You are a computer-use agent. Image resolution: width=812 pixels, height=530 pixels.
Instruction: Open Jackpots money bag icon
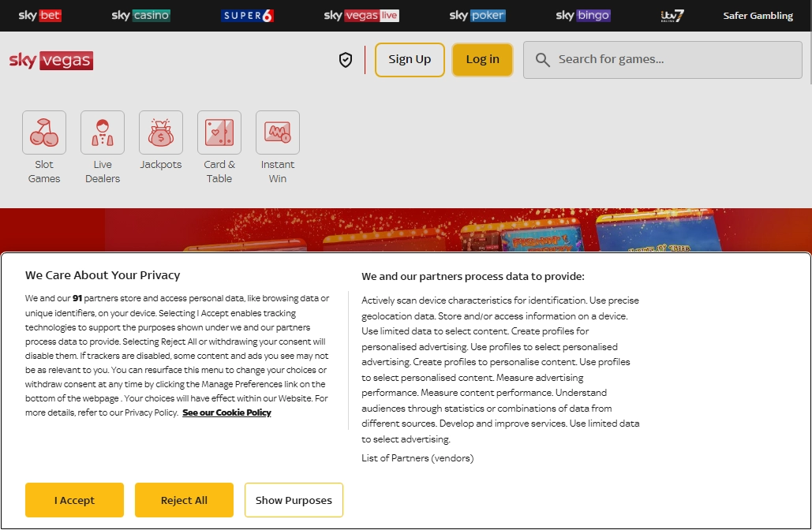161,132
